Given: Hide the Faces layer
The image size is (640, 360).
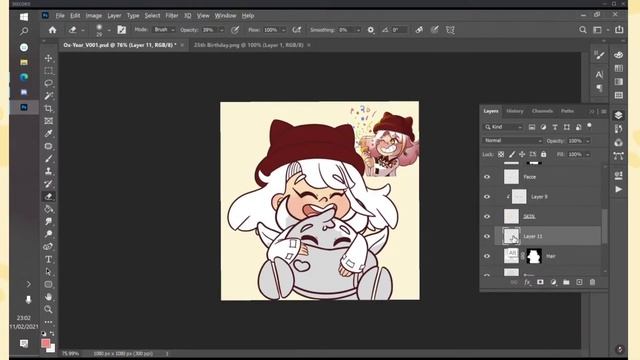Looking at the screenshot, I should (x=487, y=177).
